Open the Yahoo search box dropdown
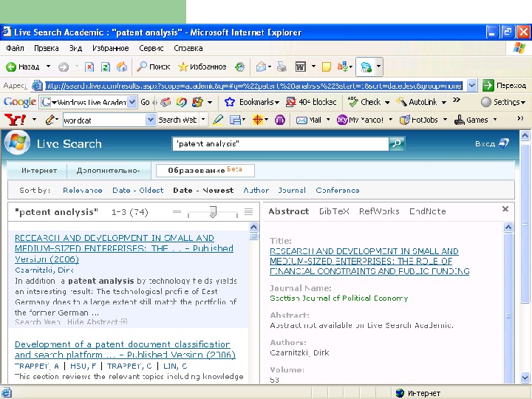 (150, 120)
